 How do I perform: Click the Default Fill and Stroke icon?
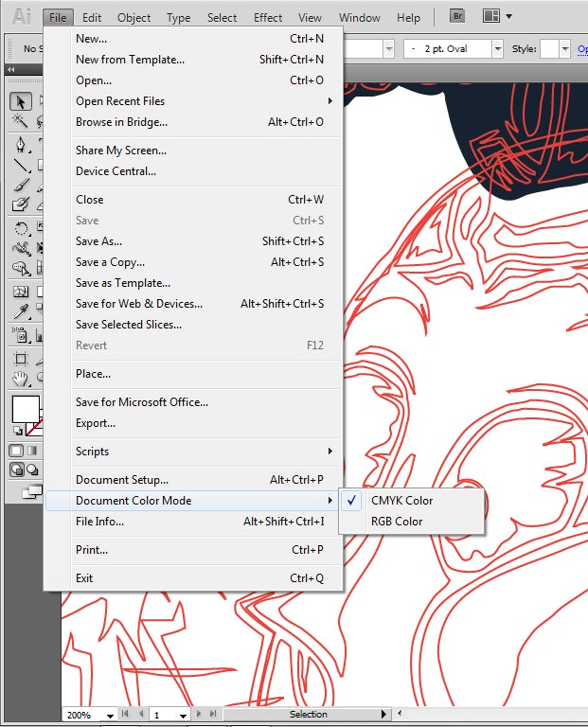click(18, 431)
